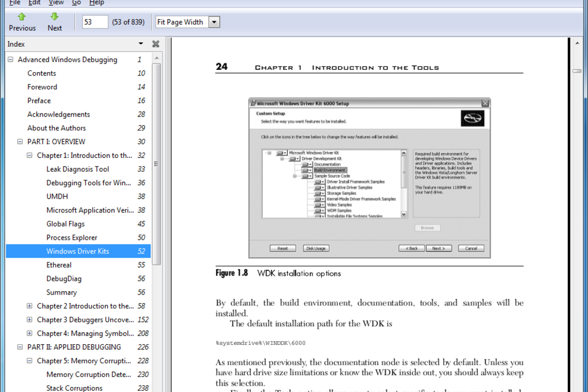Expand the Chapter 3 Debuggers tree node

(x=29, y=319)
